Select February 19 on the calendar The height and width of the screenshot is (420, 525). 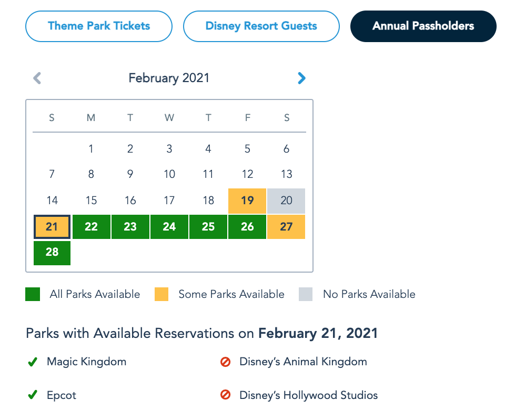click(247, 201)
